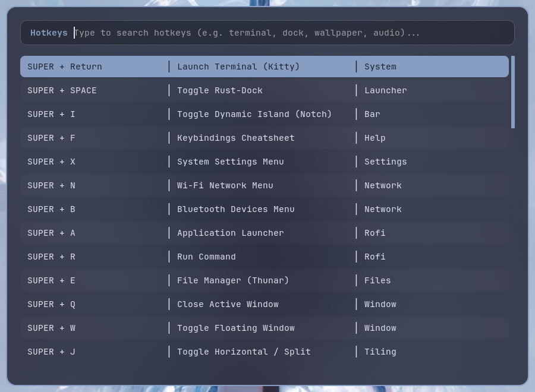Click the Help category label
535x392 pixels.
point(375,138)
